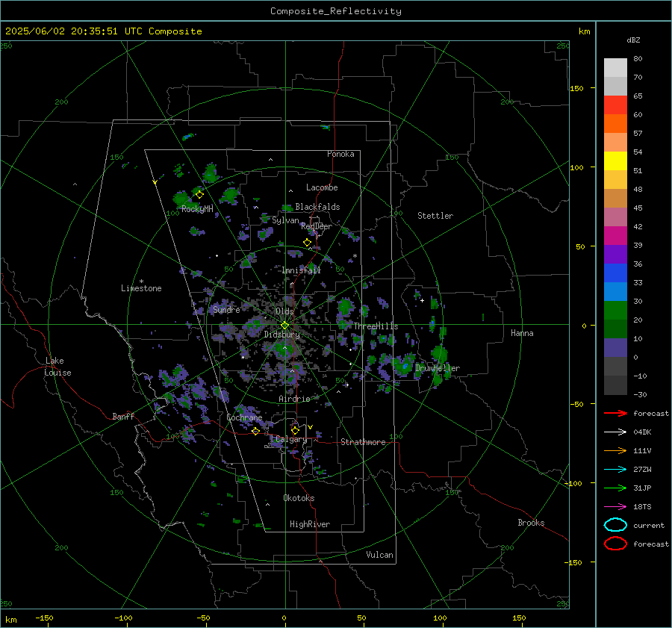
Task: Click the Sundre city label
Action: (x=226, y=309)
